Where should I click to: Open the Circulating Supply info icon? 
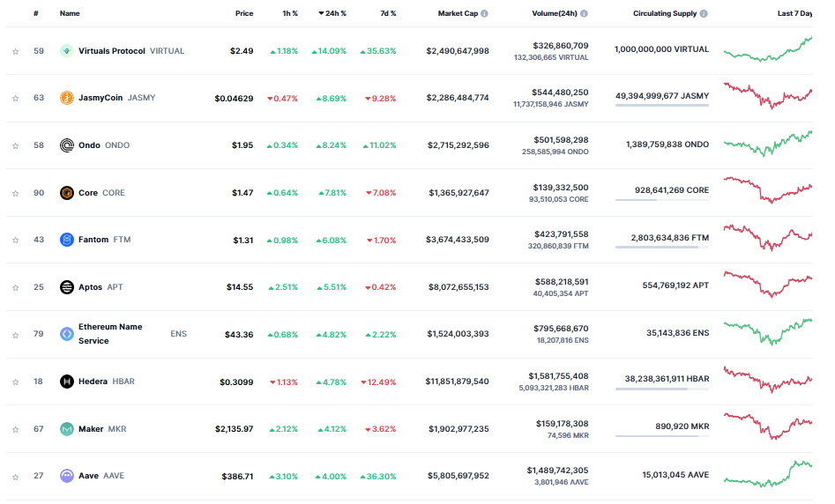(x=704, y=14)
